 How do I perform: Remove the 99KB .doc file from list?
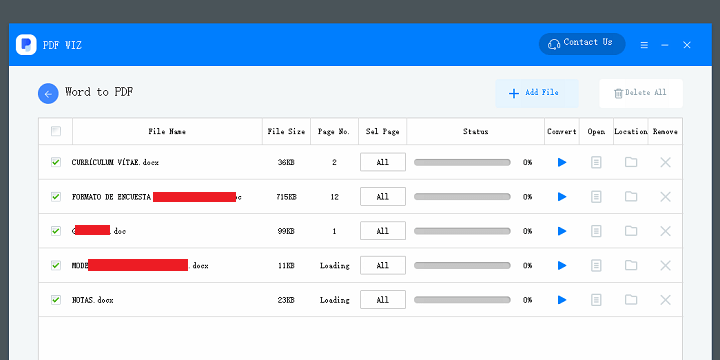(665, 231)
